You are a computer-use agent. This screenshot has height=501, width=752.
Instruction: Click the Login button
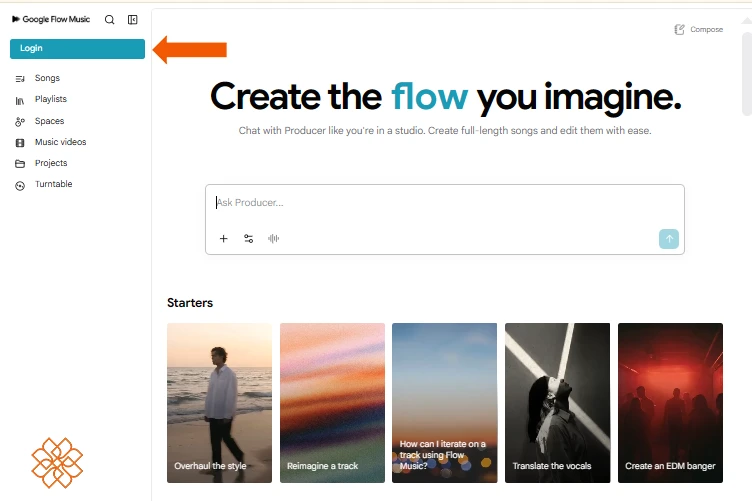point(77,49)
